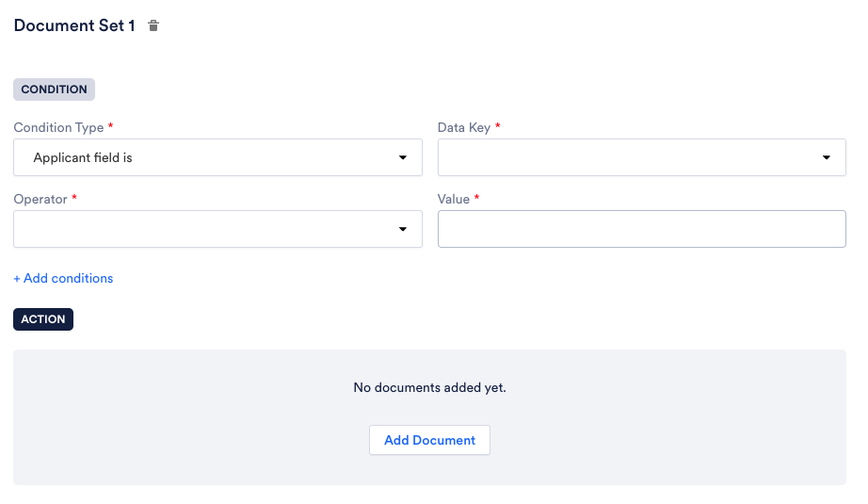
Task: Click the red asterisk beside Value
Action: 476,197
